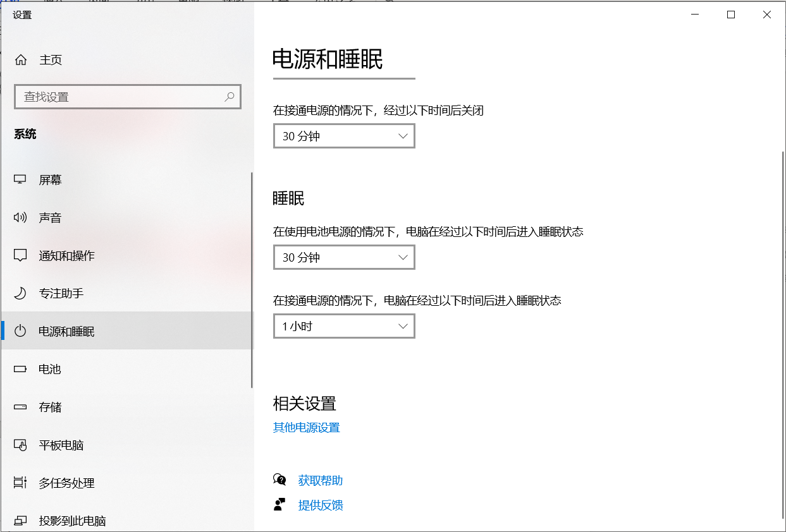Click the 存储 drive icon
This screenshot has width=786, height=532.
pos(20,408)
